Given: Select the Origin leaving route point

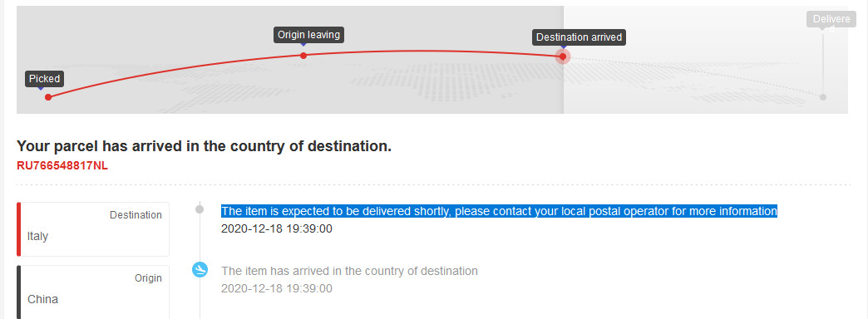Looking at the screenshot, I should pos(303,56).
